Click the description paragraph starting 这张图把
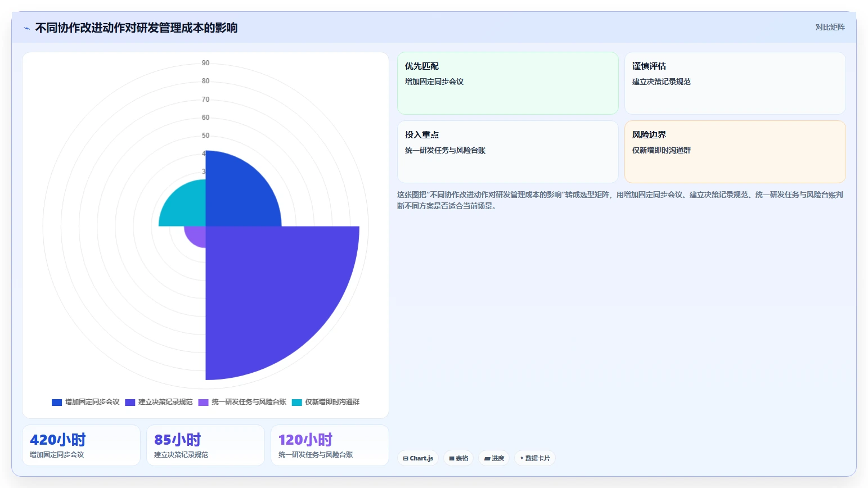This screenshot has width=868, height=488. (620, 200)
